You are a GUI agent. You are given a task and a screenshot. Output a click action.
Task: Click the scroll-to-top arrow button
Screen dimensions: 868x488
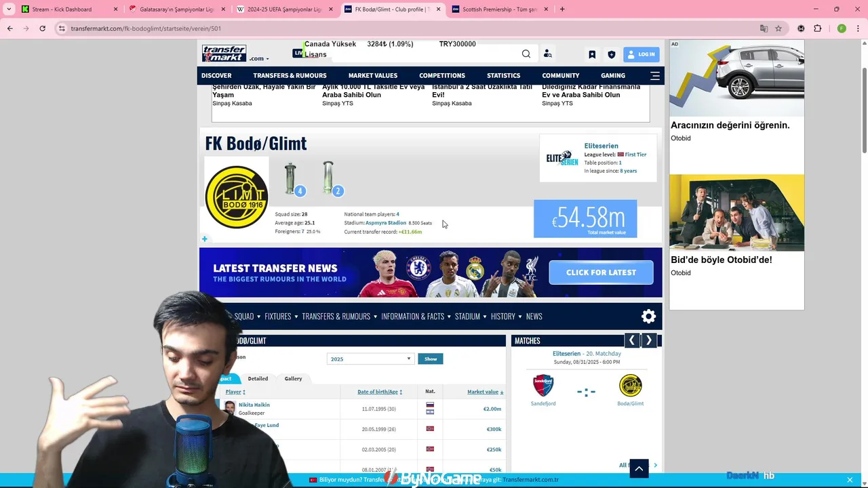click(x=639, y=468)
